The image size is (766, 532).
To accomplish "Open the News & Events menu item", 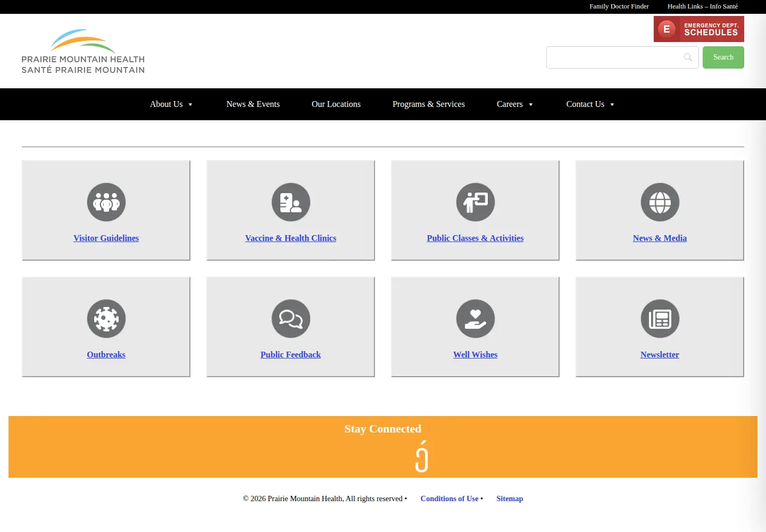I will point(253,104).
